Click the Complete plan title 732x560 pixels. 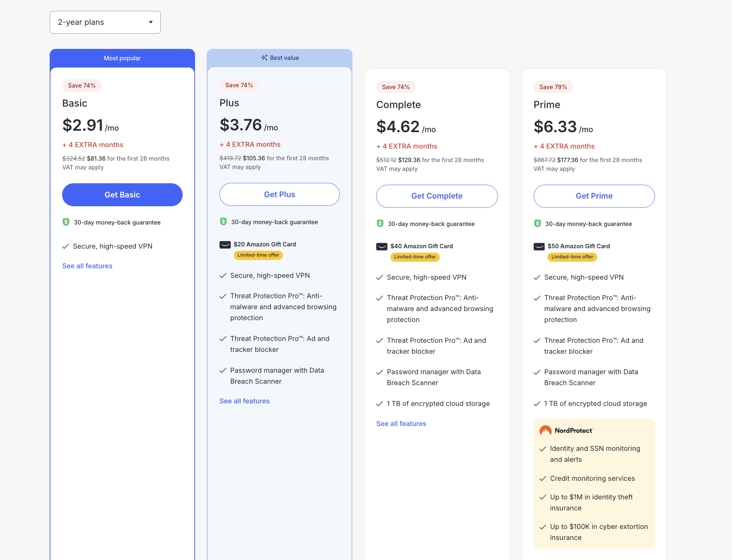pyautogui.click(x=399, y=105)
